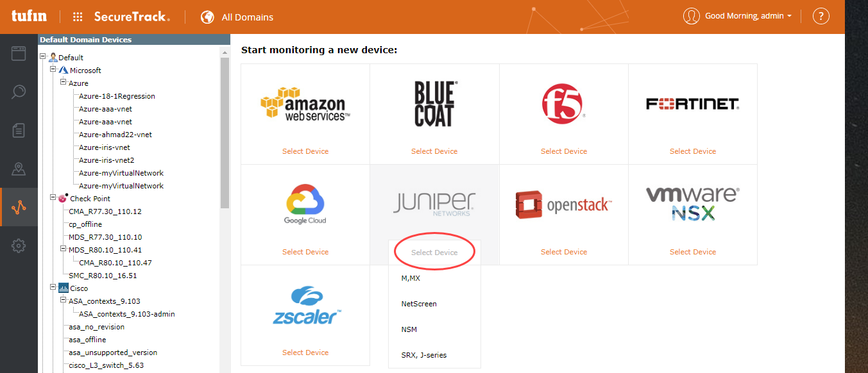
Task: Click Select Device under Amazon Web Services
Action: point(305,151)
